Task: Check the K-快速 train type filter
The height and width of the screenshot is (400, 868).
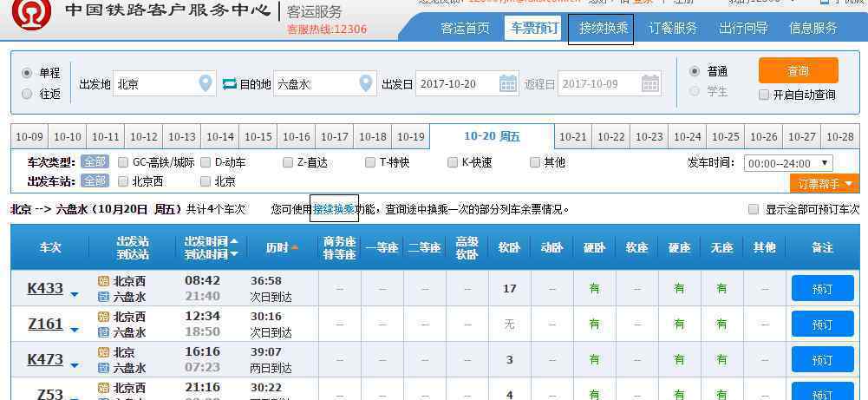Action: click(x=453, y=163)
